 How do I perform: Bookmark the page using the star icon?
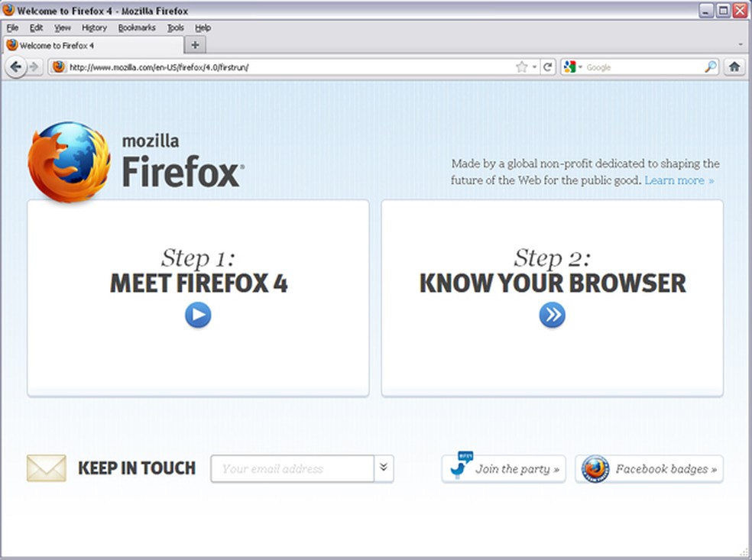tap(522, 66)
